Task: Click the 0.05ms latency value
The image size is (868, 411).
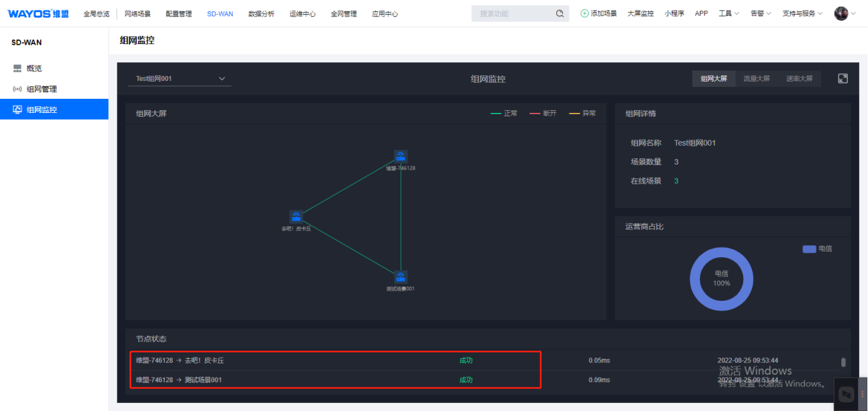Action: 600,360
